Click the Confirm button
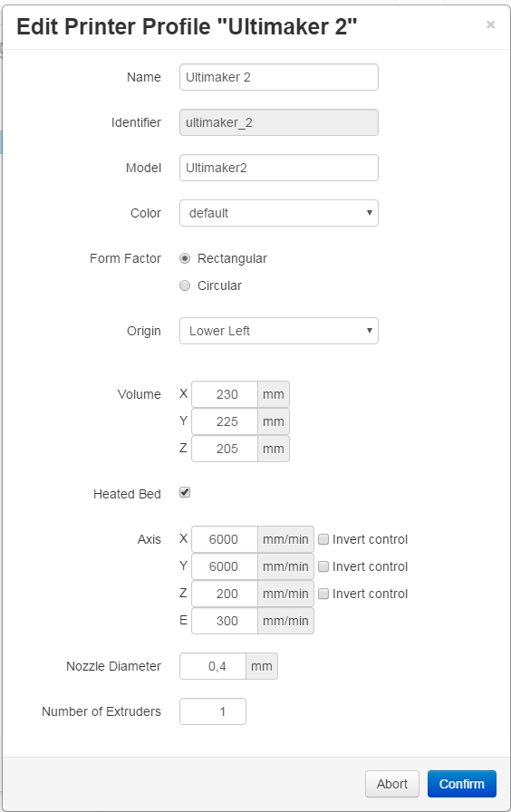511x812 pixels. tap(462, 784)
